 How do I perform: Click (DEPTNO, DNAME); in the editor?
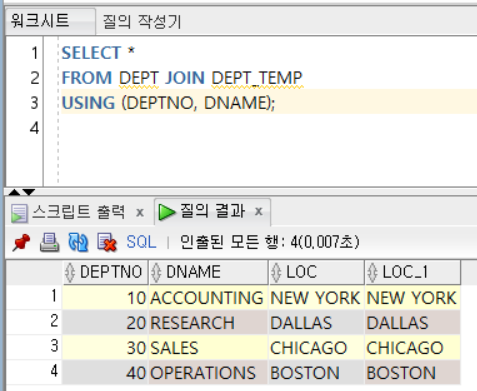[198, 103]
